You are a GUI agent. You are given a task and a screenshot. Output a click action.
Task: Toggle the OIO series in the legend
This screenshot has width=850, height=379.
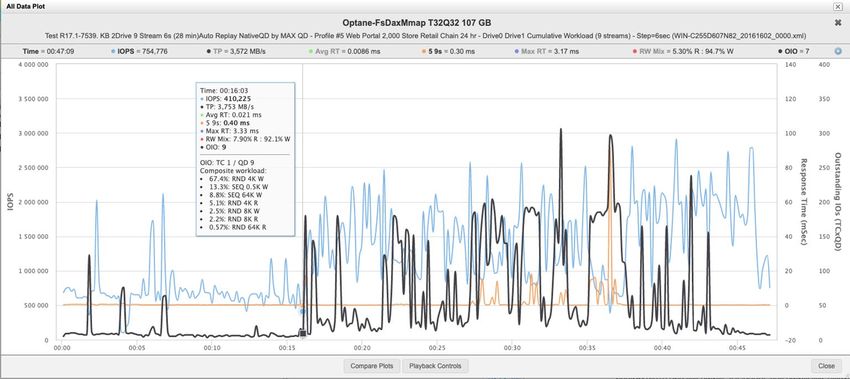point(793,51)
